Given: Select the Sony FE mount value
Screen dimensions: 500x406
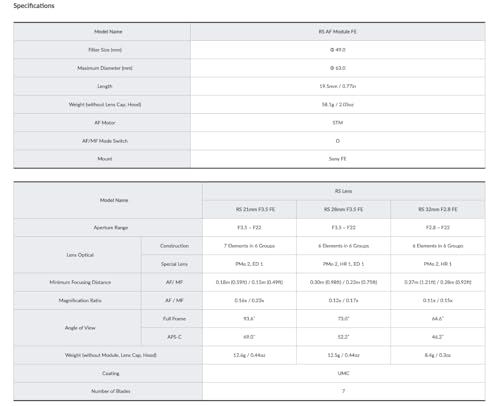Looking at the screenshot, I should tap(338, 159).
